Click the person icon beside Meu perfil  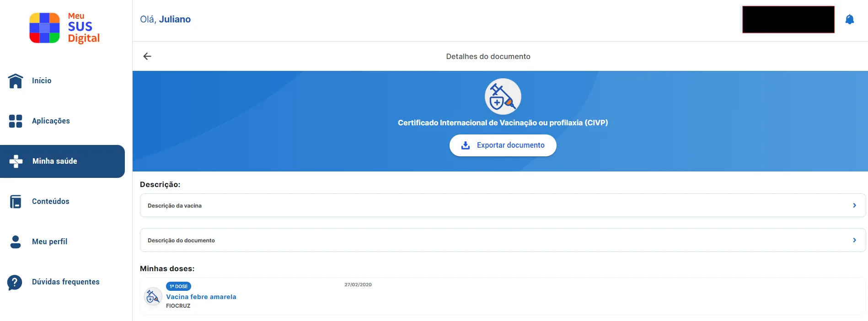(x=16, y=242)
